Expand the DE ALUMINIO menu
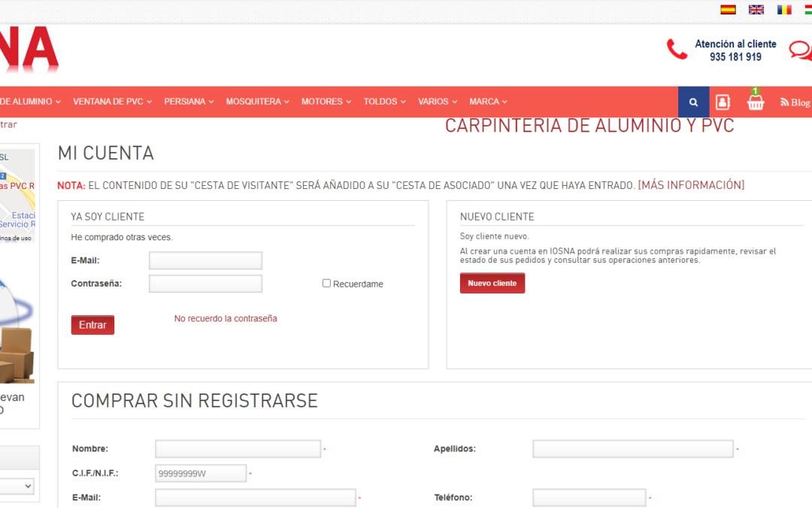 (x=30, y=102)
